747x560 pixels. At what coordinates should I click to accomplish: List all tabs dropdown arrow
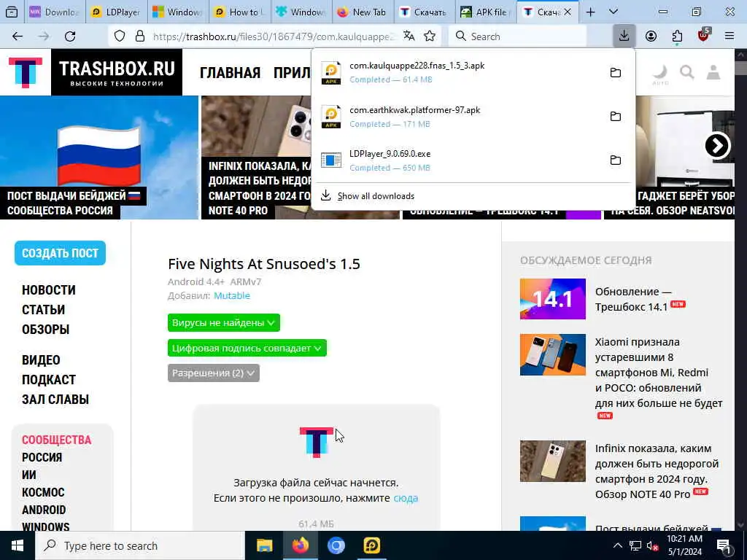coord(614,12)
